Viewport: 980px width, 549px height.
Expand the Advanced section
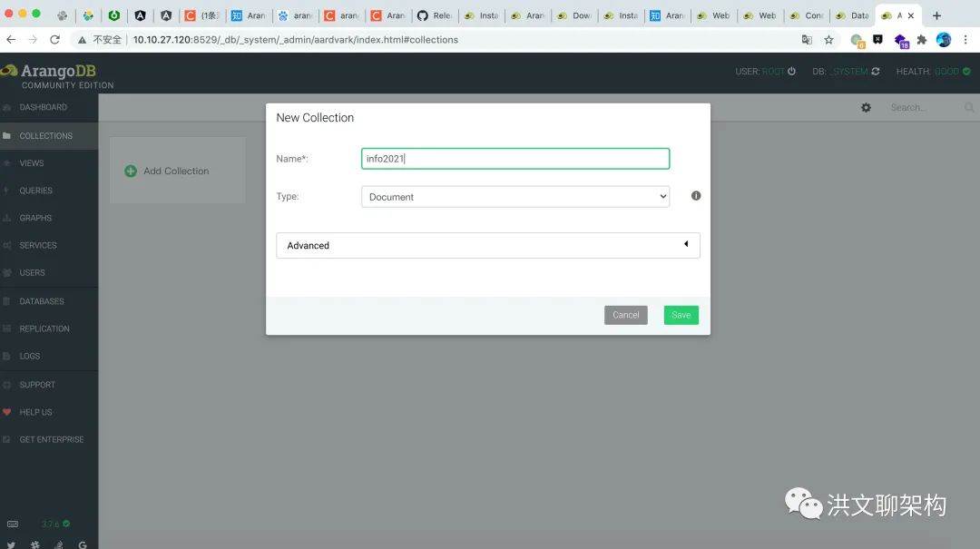(x=487, y=245)
